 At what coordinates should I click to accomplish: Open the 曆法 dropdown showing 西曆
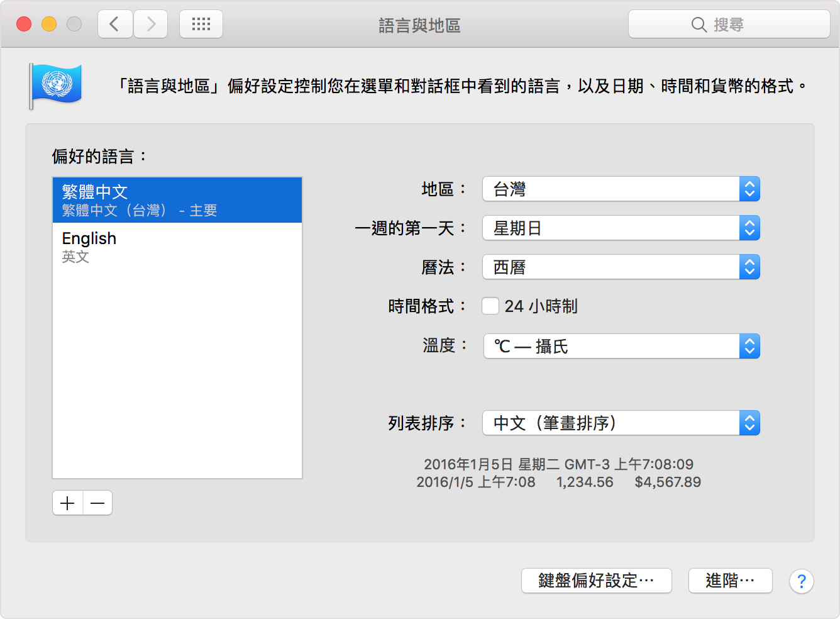pyautogui.click(x=621, y=267)
